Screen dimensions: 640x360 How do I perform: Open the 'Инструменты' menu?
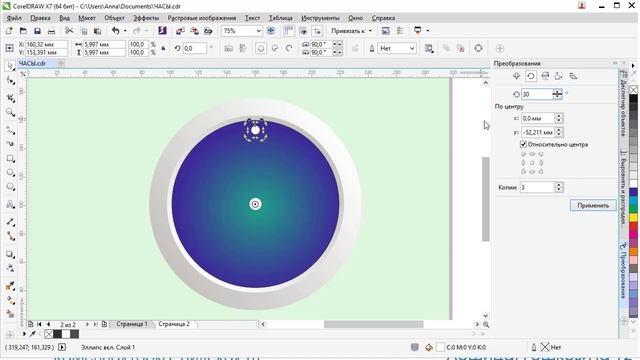[x=320, y=18]
